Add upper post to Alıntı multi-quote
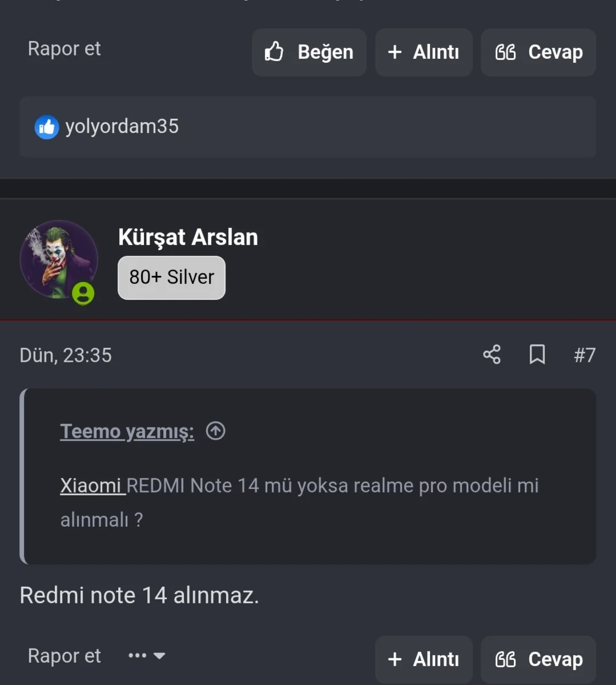Viewport: 616px width, 685px height. click(x=424, y=53)
